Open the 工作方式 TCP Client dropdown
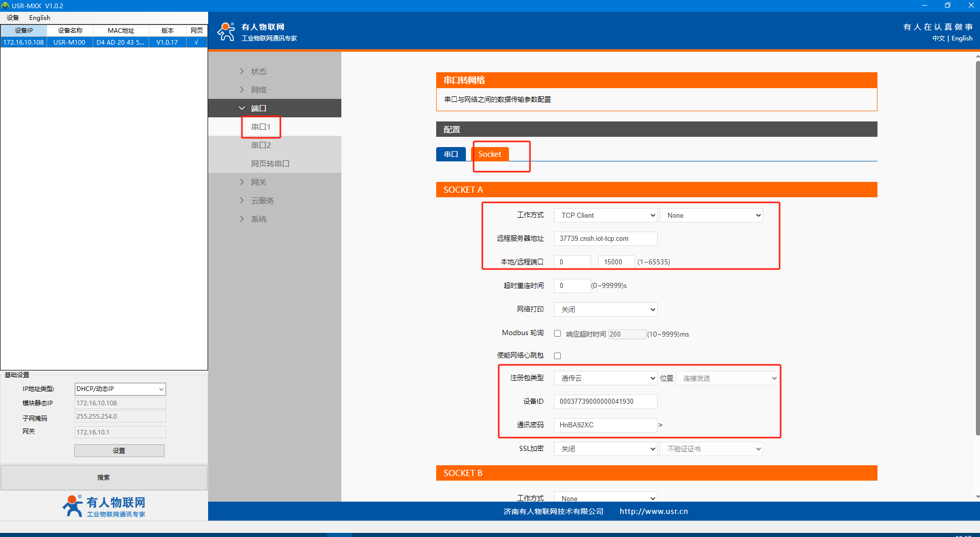 click(605, 215)
